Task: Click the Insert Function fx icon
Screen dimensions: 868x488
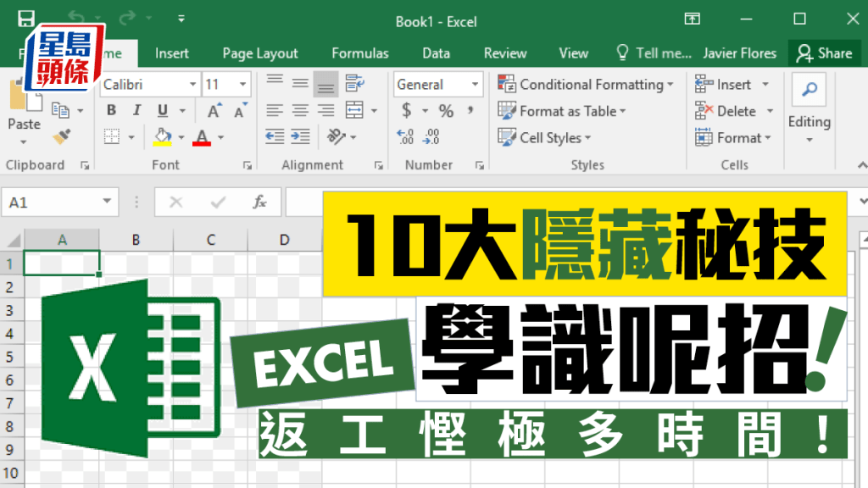Action: pyautogui.click(x=259, y=202)
